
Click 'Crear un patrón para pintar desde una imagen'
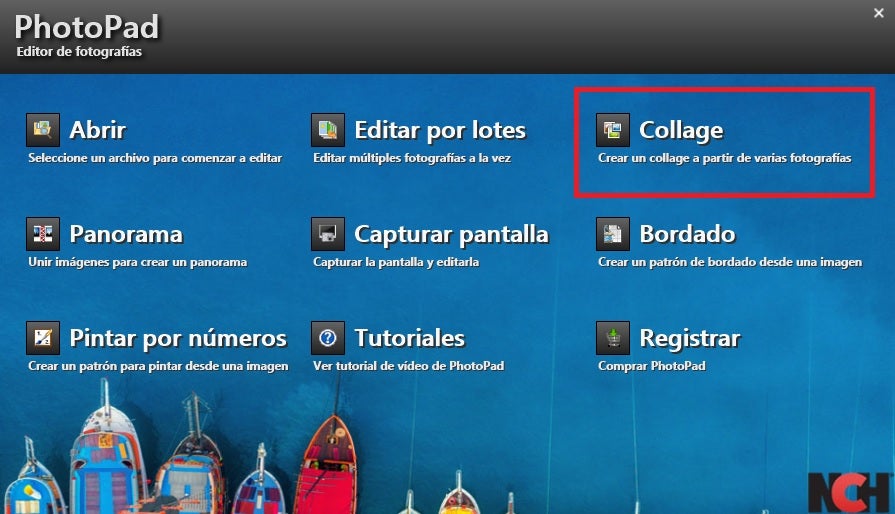[158, 366]
